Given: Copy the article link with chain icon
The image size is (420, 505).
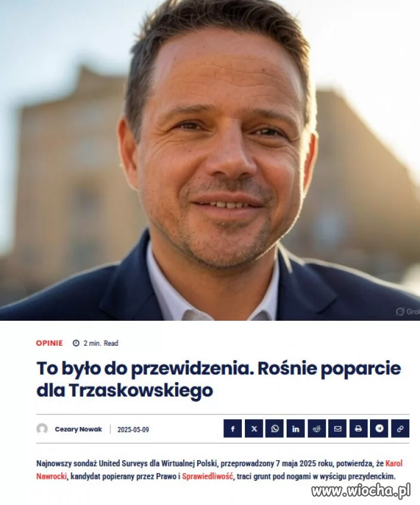Looking at the screenshot, I should point(400,428).
